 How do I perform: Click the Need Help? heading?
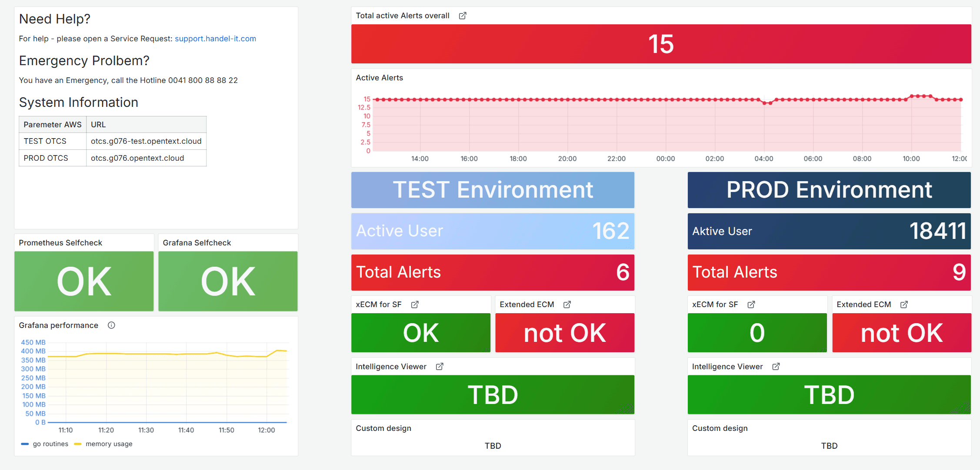(55, 19)
